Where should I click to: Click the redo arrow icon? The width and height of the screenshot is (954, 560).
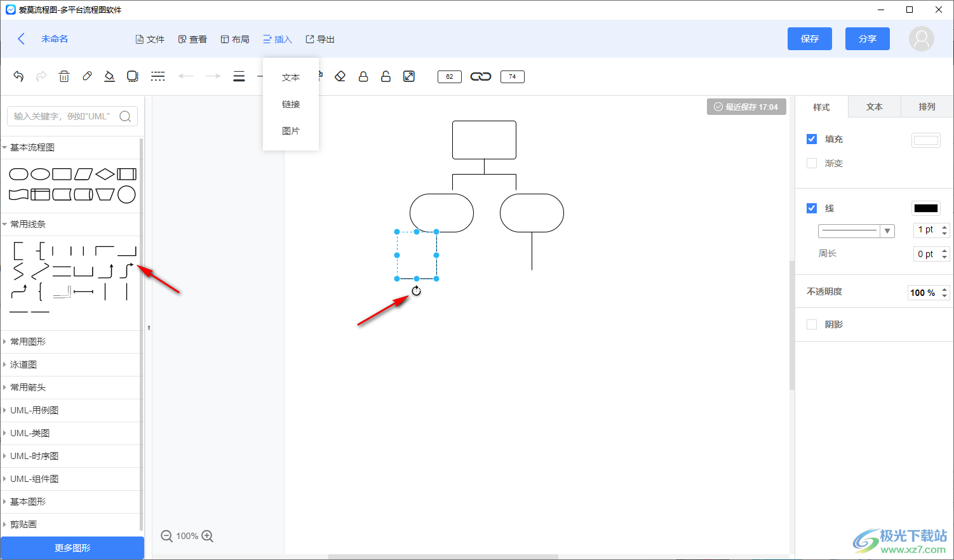coord(41,77)
